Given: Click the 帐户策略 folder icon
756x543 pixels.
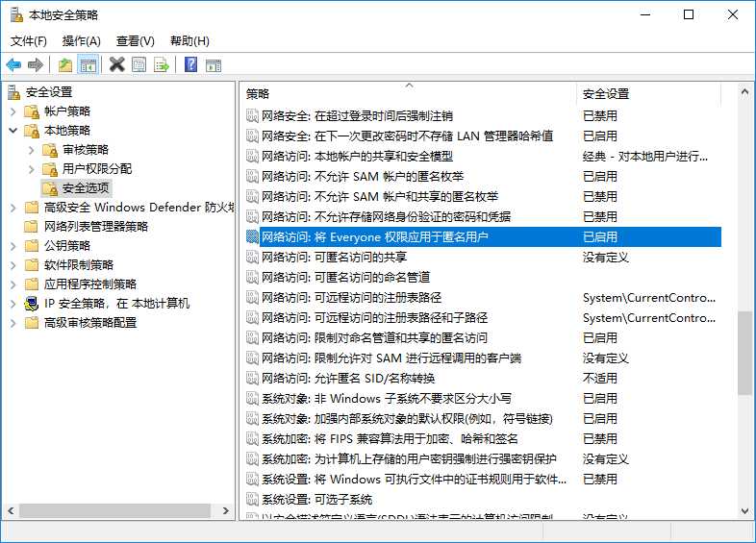Looking at the screenshot, I should pyautogui.click(x=32, y=111).
